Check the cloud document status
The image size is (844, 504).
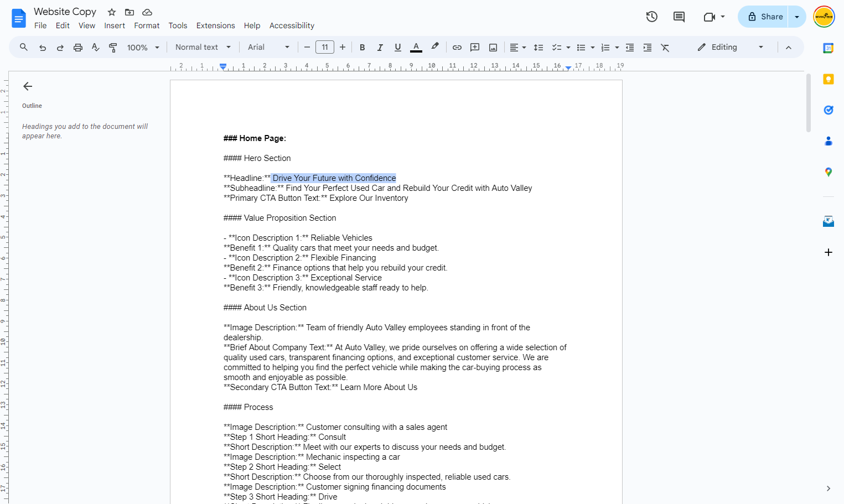147,12
